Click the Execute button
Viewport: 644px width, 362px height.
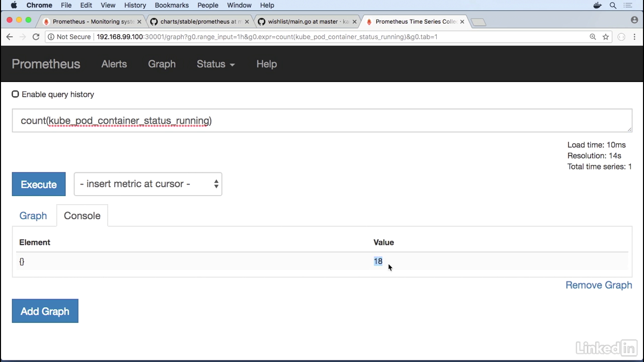(x=39, y=185)
